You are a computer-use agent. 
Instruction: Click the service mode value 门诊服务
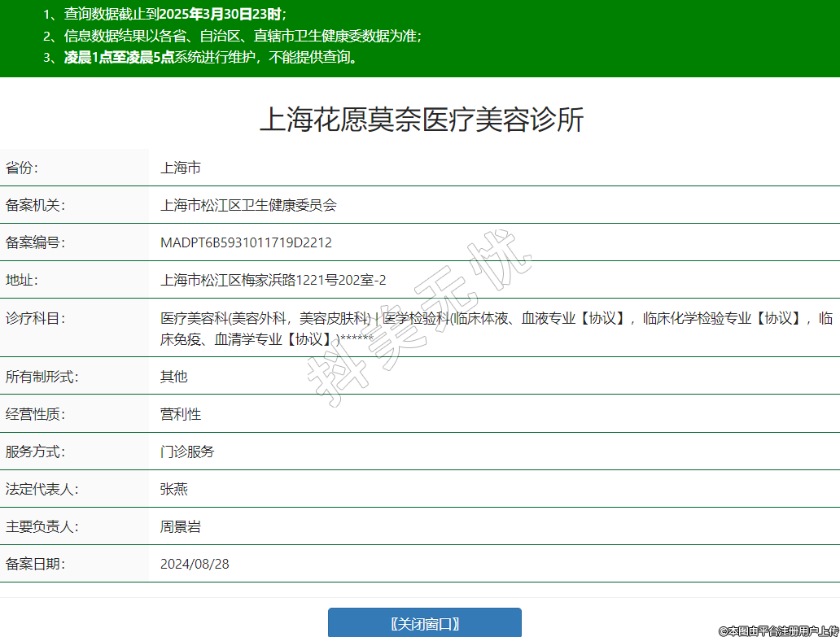pos(187,452)
